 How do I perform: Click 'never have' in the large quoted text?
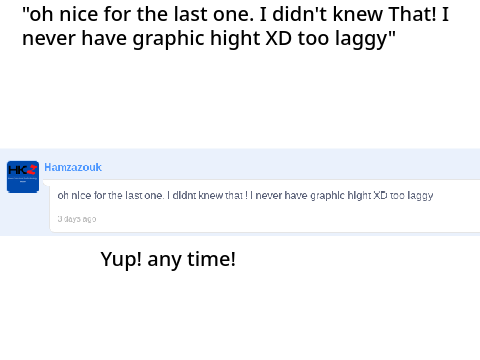tap(74, 38)
